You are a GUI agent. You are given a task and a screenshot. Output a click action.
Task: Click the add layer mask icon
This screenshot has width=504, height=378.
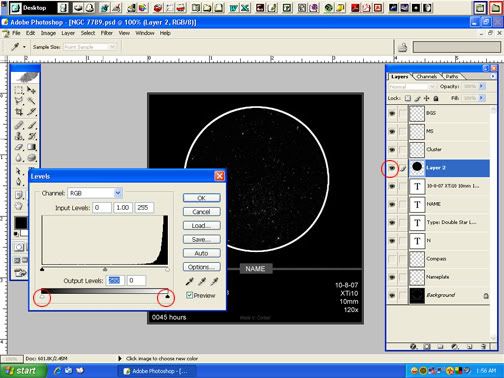[427, 347]
